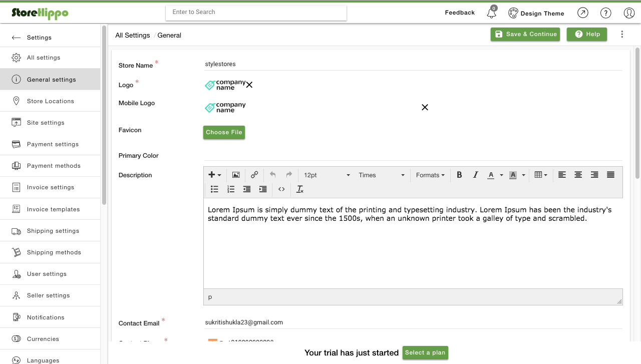Insert an image in the description editor
Image resolution: width=641 pixels, height=364 pixels.
[x=236, y=175]
